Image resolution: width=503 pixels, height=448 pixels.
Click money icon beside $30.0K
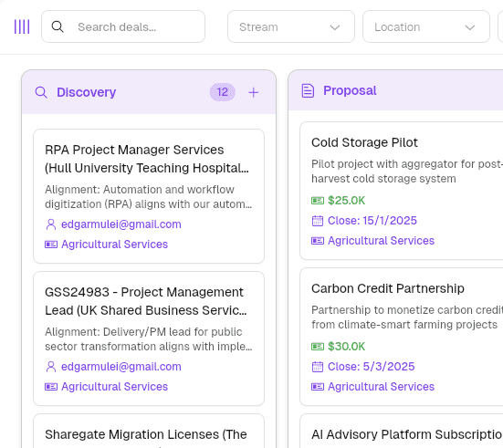click(x=318, y=347)
